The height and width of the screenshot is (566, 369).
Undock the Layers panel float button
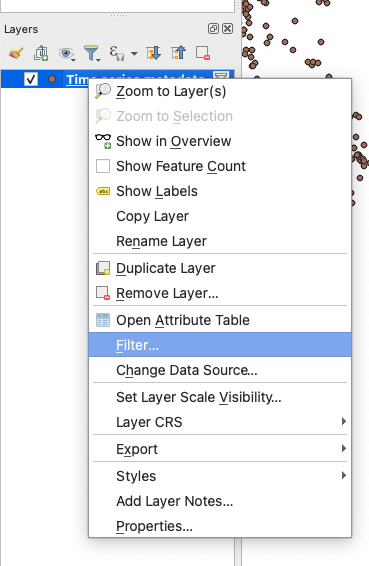213,29
